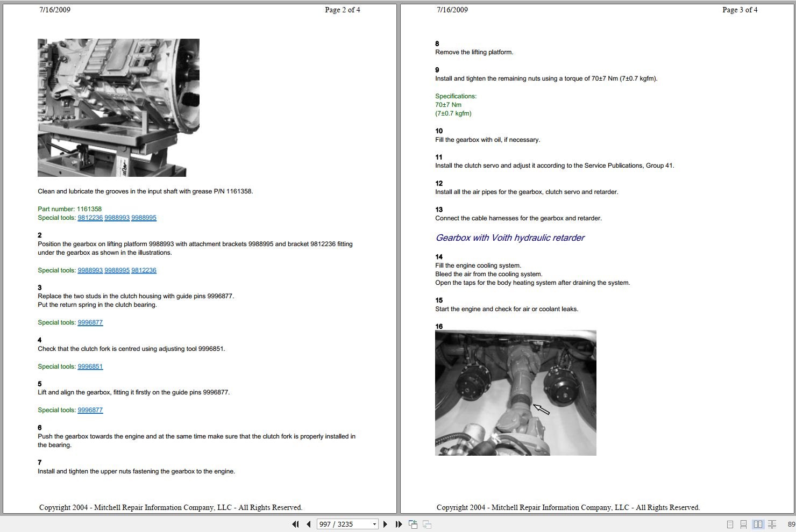Screen dimensions: 796x532
Task: Follow the 9996851 adjusting tool link
Action: pyautogui.click(x=90, y=366)
